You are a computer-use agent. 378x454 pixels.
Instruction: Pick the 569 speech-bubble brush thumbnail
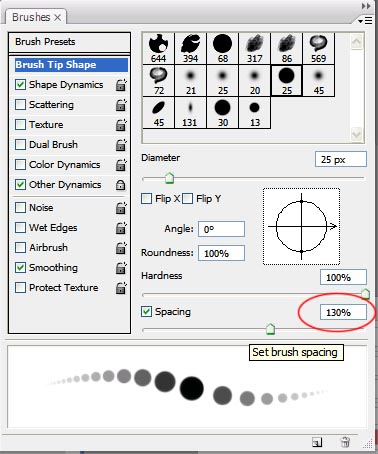[318, 49]
